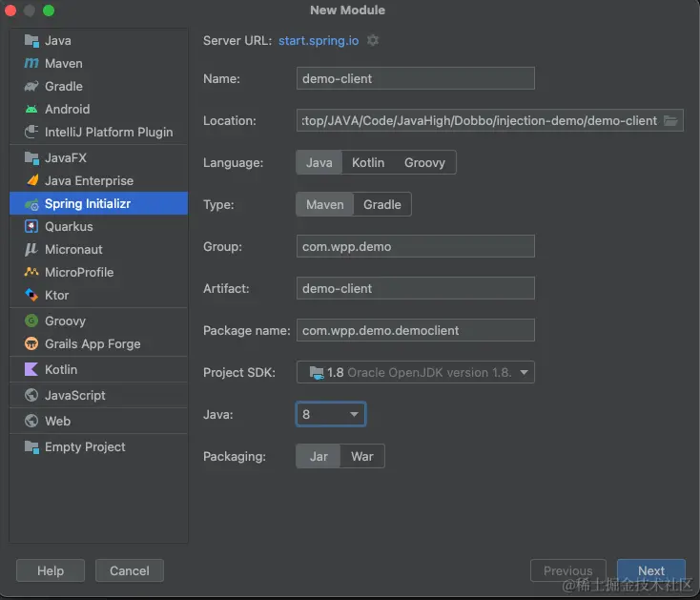700x600 pixels.
Task: Select Spring Initializr in module list
Action: pos(88,204)
